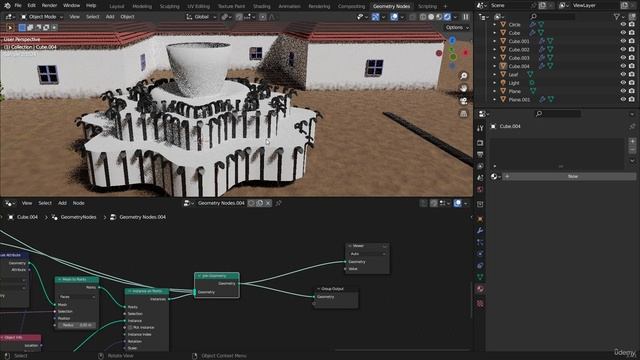The height and width of the screenshot is (360, 640).
Task: Open Mesh to Points Faces dropdown
Action: [77, 297]
